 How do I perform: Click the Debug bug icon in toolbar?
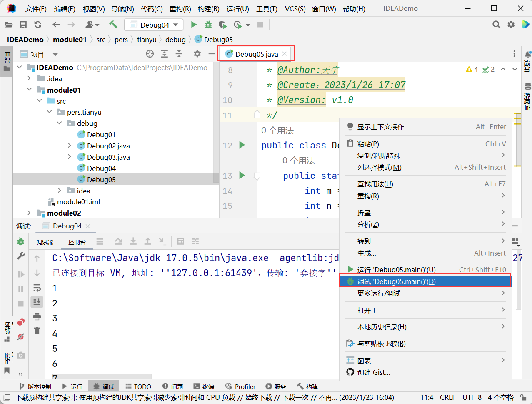tap(208, 25)
